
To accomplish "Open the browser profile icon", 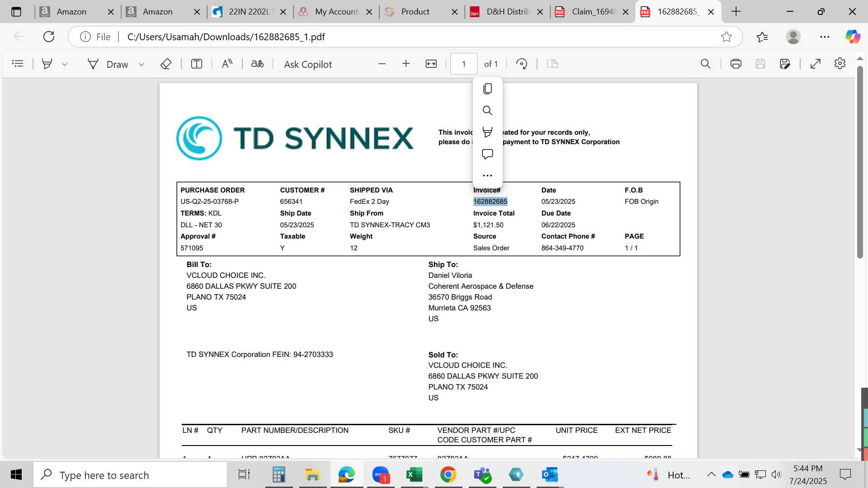I will (793, 37).
